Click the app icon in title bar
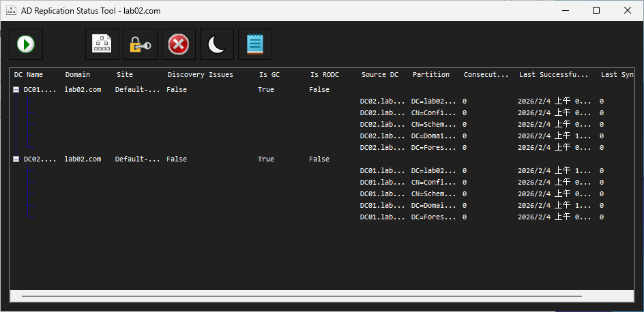 (11, 11)
